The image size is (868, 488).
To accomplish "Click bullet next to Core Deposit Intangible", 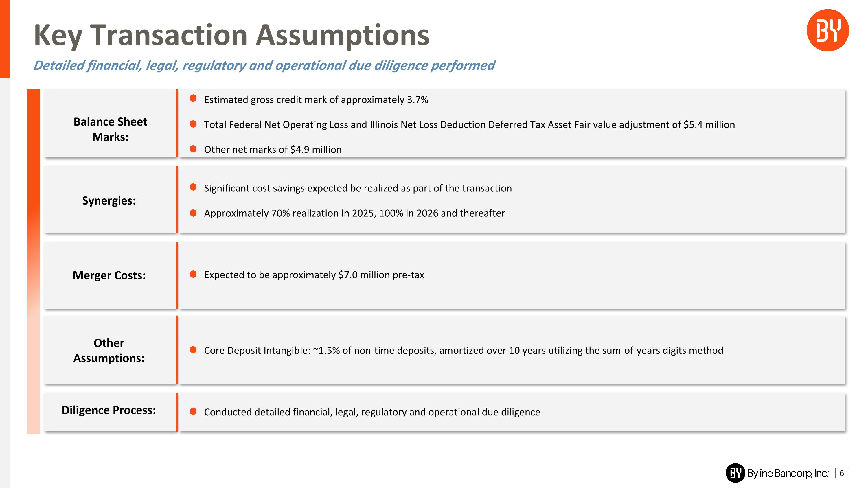I will [193, 350].
